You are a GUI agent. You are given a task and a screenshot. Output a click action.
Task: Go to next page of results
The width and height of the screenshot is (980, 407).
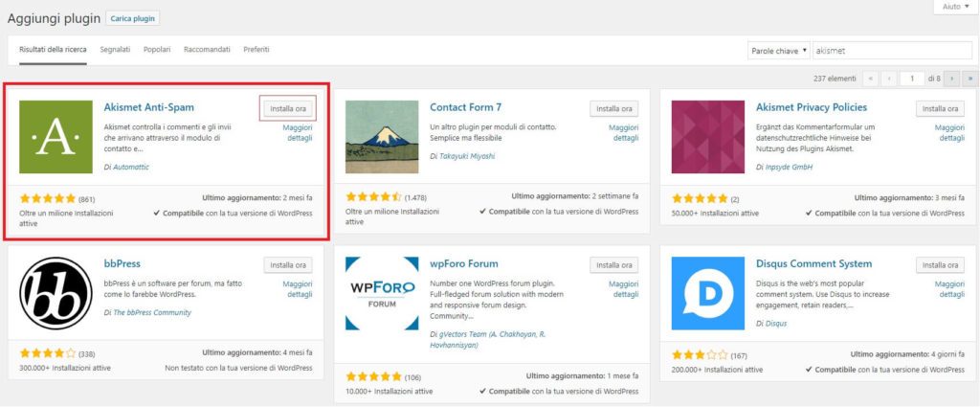952,79
